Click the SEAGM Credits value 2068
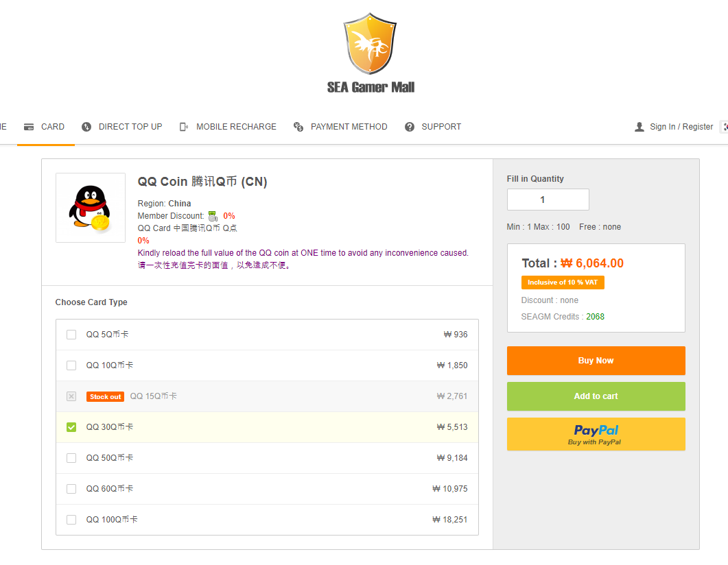Viewport: 728px width, 565px height. pos(595,317)
